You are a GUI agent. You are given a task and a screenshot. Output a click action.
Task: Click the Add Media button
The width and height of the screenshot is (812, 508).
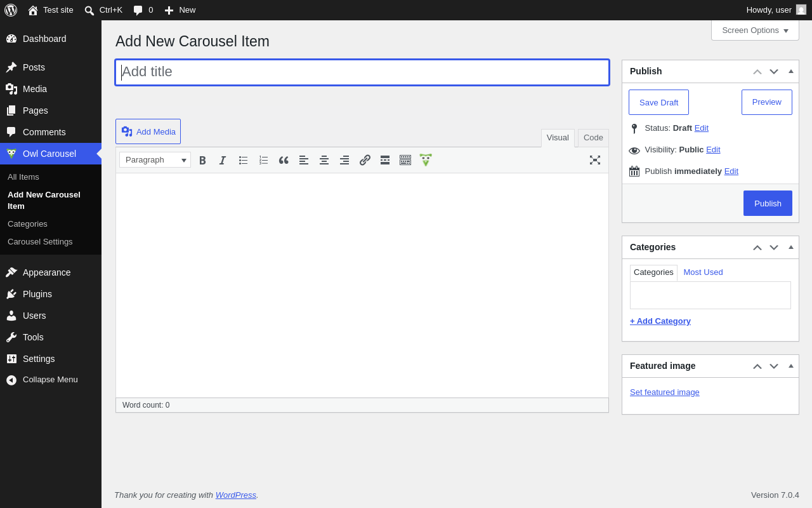[x=148, y=131]
